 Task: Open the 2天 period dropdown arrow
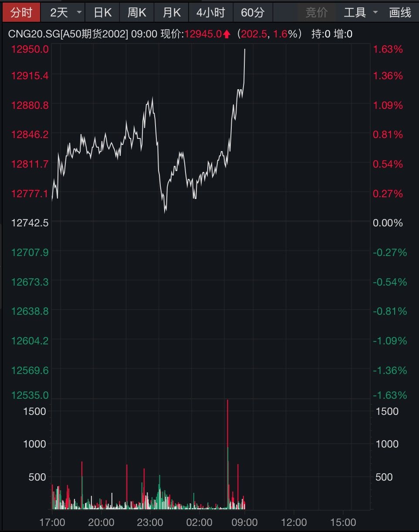pyautogui.click(x=79, y=13)
